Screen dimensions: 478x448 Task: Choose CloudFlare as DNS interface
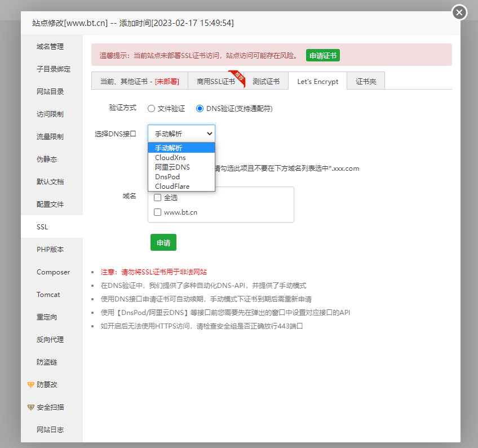coord(172,187)
